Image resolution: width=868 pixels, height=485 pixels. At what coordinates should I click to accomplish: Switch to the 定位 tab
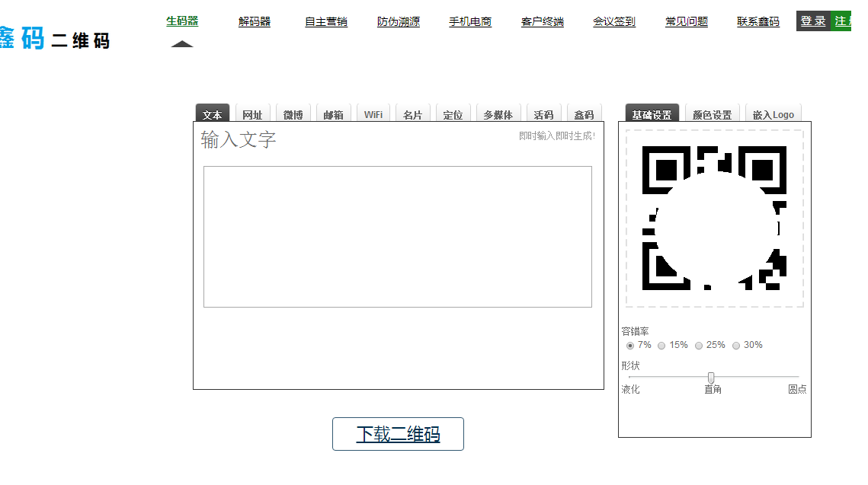(x=453, y=113)
